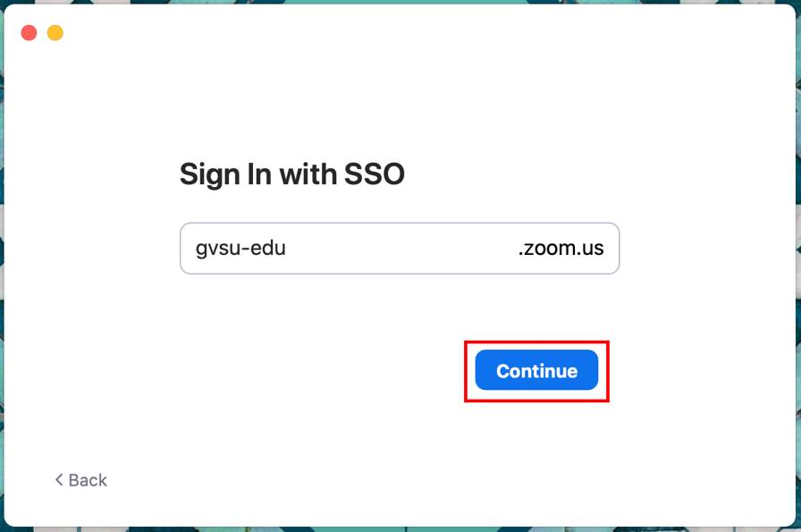This screenshot has width=801, height=532.
Task: Click empty space inside the domain field
Action: click(x=402, y=249)
